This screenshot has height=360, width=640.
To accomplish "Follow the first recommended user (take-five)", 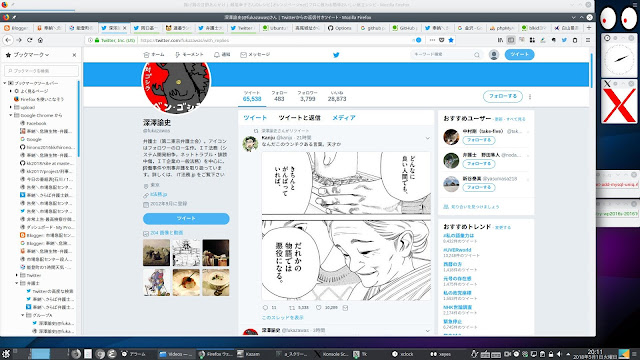I will tap(479, 140).
